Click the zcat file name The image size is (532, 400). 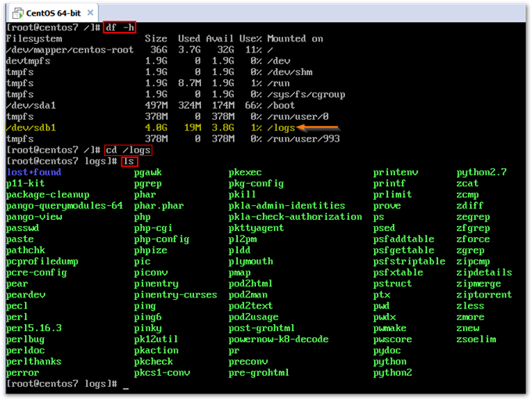coord(468,184)
